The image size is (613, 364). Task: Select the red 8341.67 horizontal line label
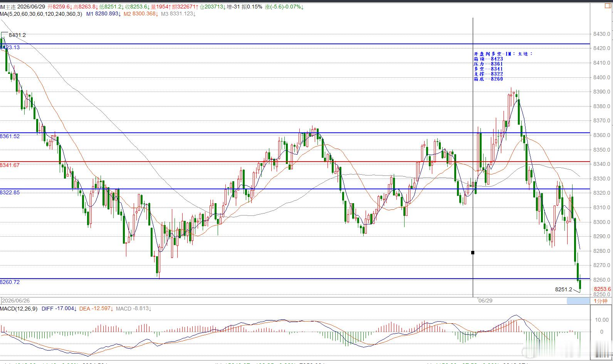[10, 165]
